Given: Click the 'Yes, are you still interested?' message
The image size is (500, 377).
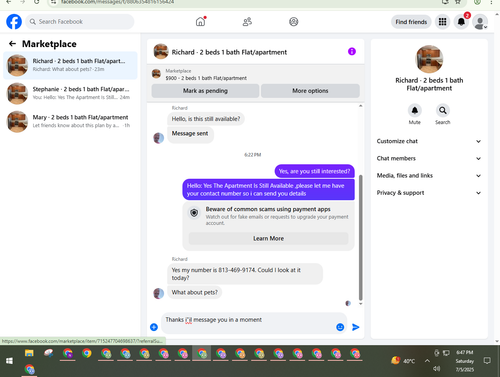Looking at the screenshot, I should click(314, 171).
